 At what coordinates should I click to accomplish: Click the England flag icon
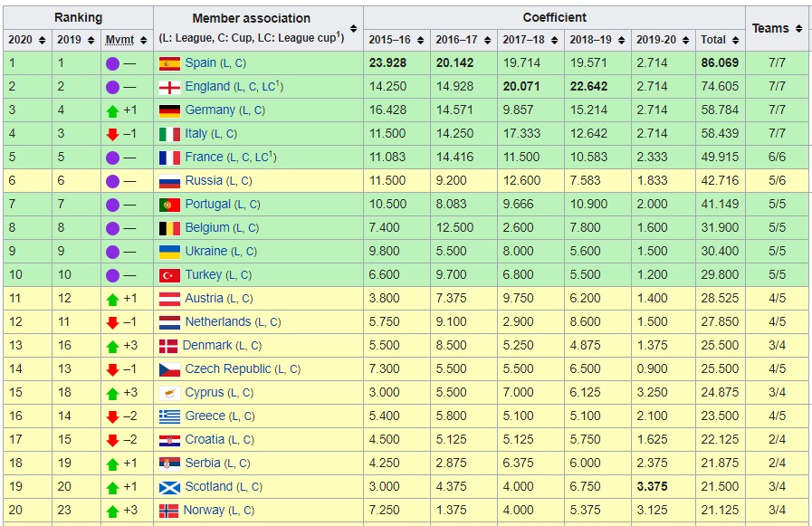click(x=169, y=87)
